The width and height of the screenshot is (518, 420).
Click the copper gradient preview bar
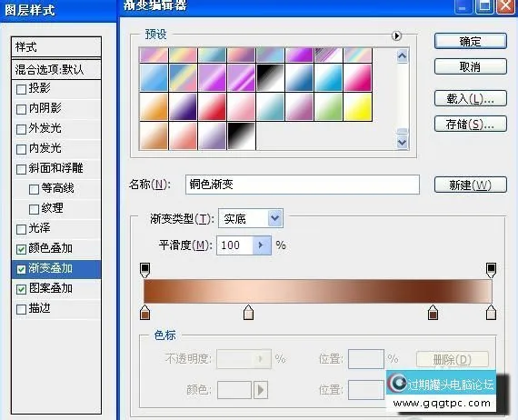pos(318,291)
